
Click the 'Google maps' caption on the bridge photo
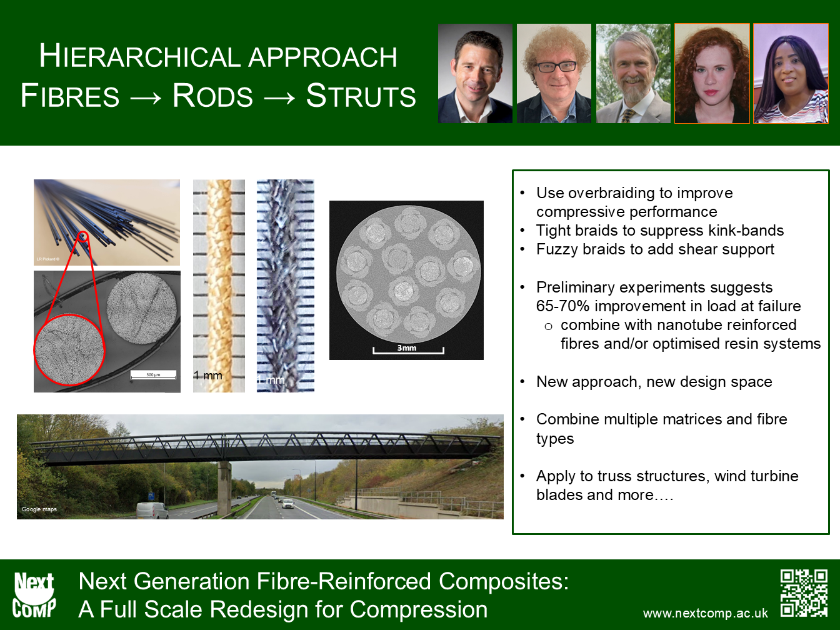coord(39,509)
